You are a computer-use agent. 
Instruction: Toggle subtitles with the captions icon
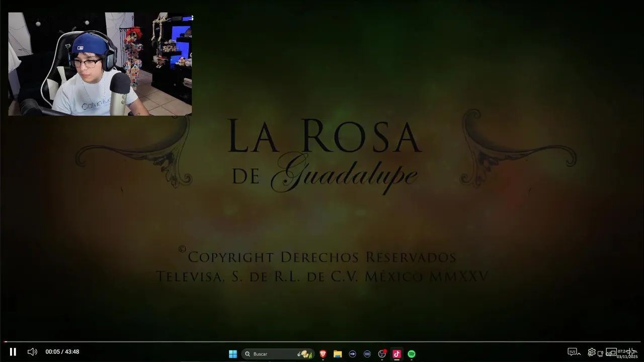point(572,352)
